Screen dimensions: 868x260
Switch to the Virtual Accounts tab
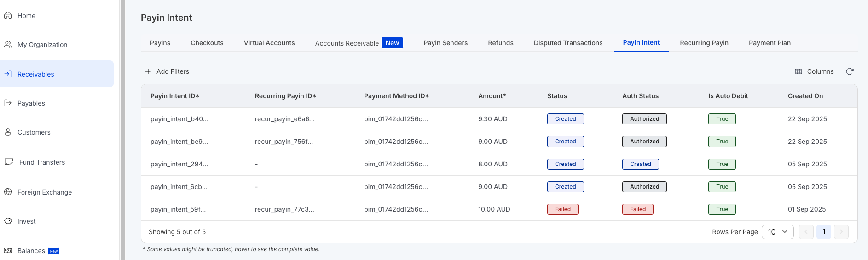pyautogui.click(x=269, y=43)
